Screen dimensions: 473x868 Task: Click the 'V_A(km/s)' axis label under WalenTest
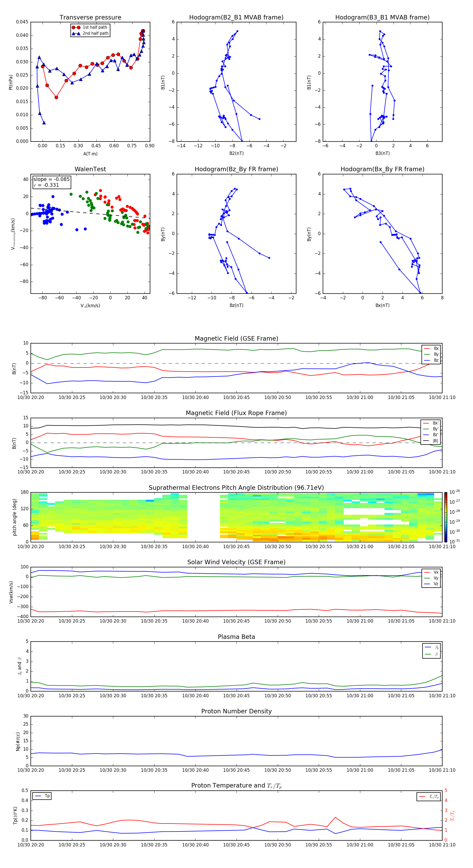tap(90, 306)
